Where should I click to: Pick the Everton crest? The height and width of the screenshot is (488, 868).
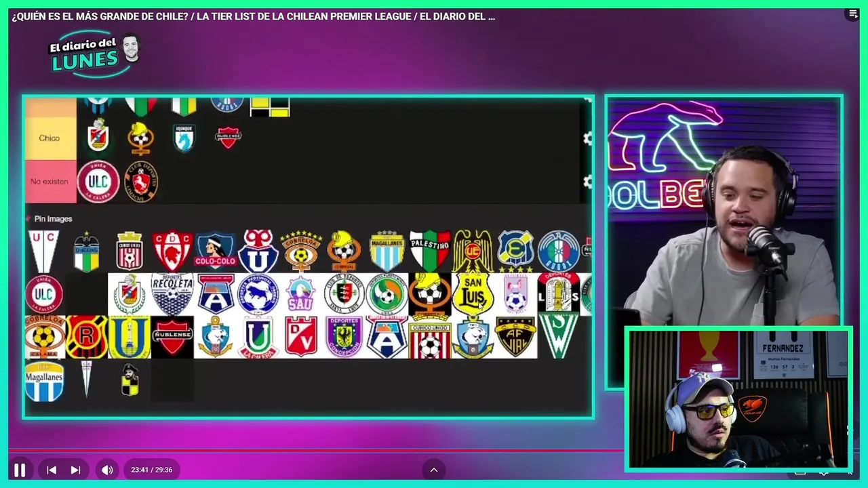coord(515,251)
